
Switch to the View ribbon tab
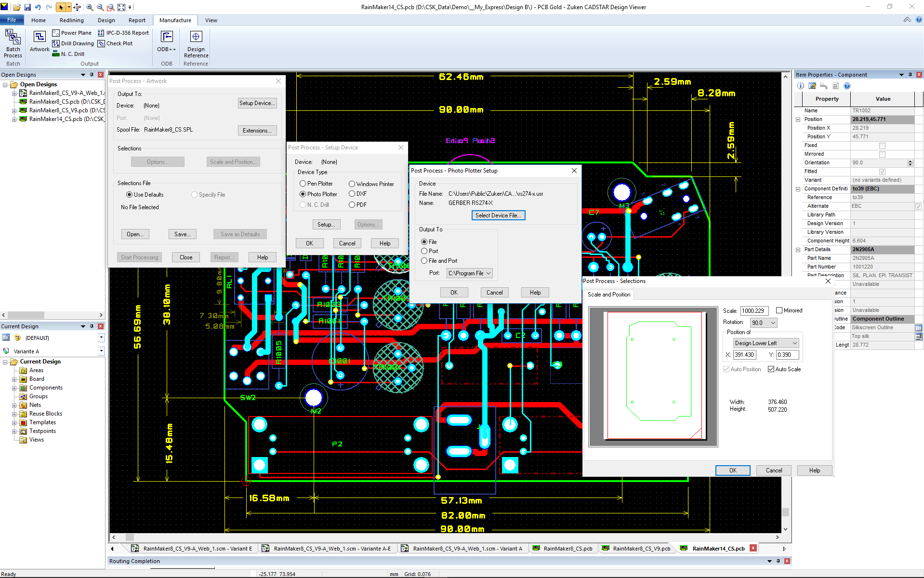pos(211,20)
